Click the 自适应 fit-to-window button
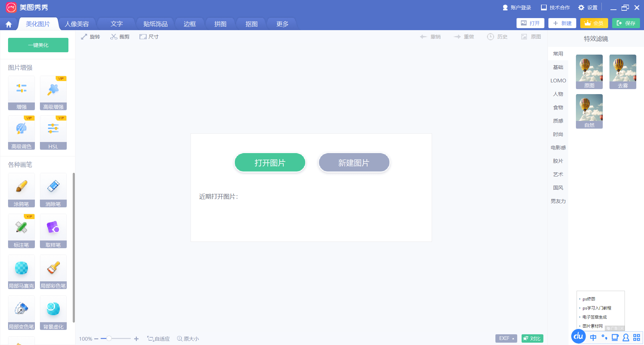This screenshot has height=345, width=644. click(158, 339)
